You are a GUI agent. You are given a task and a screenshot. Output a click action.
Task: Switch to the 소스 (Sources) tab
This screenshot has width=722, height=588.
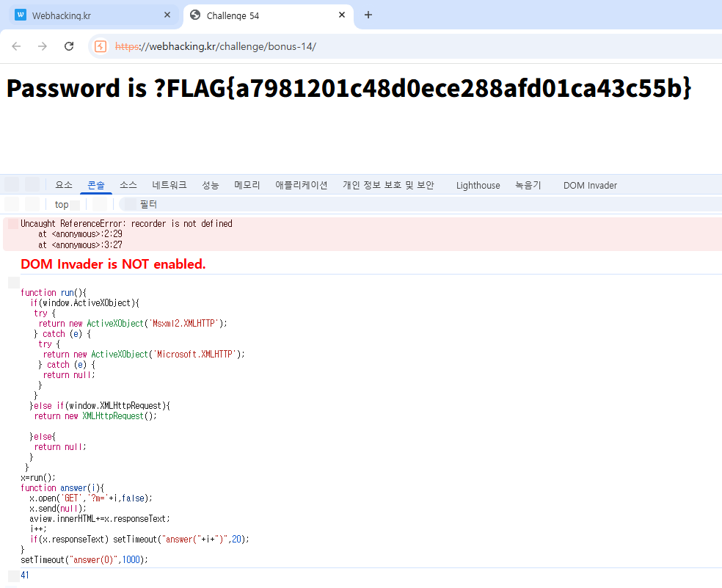128,185
